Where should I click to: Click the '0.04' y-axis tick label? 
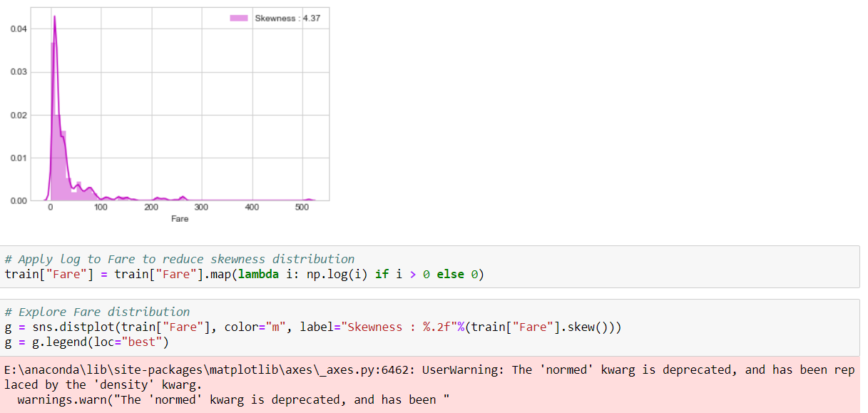(x=19, y=29)
